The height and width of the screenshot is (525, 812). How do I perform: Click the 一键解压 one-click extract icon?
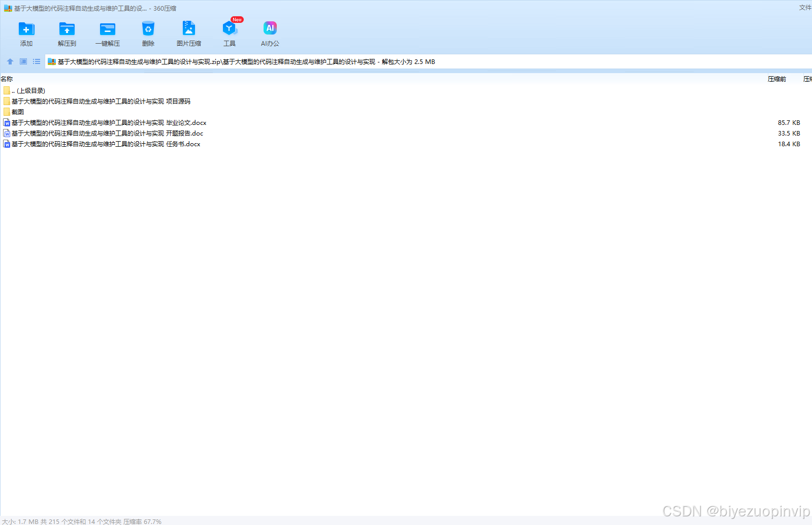click(108, 29)
